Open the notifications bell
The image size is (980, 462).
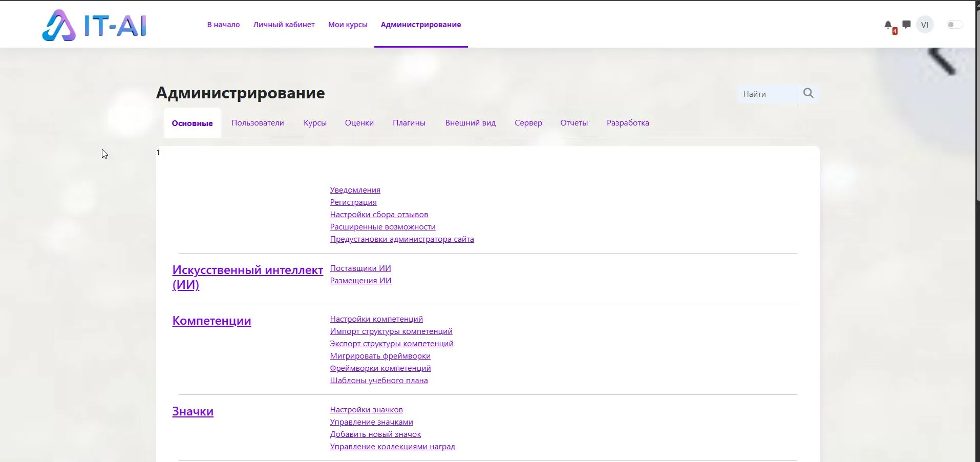[888, 24]
